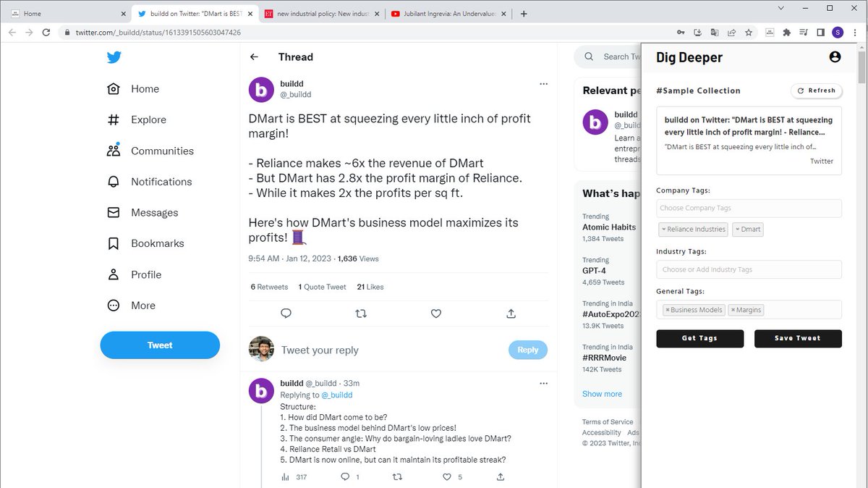Open Chrome side panel icon

pos(821,33)
